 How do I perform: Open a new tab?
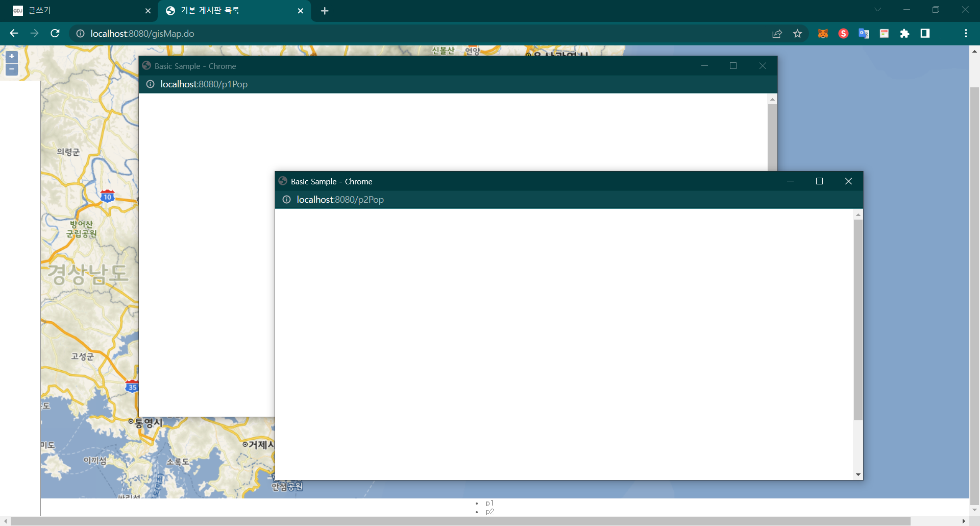coord(325,11)
